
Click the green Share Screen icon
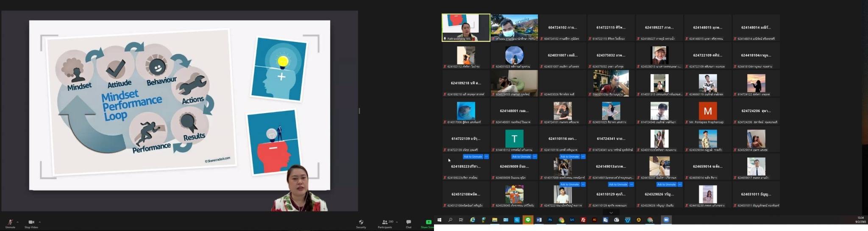pos(428,222)
